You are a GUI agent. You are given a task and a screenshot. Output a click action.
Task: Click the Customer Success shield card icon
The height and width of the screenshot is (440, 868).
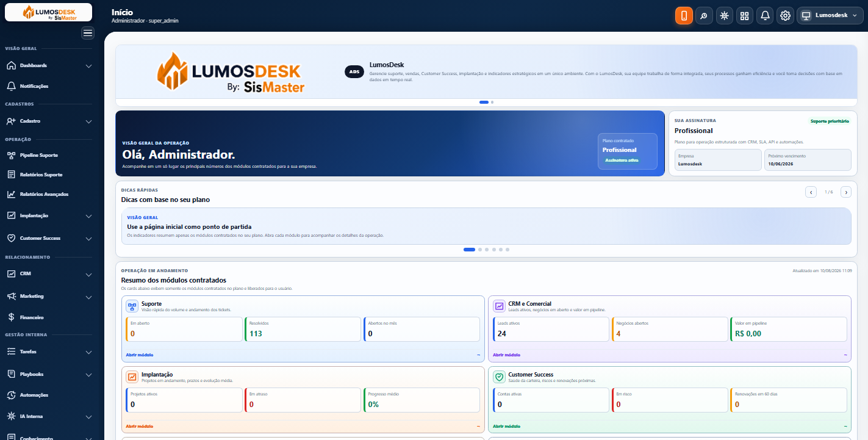click(x=499, y=377)
